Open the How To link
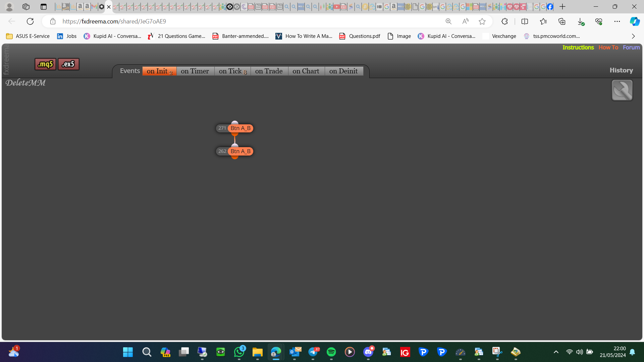This screenshot has height=362, width=644. click(x=608, y=48)
